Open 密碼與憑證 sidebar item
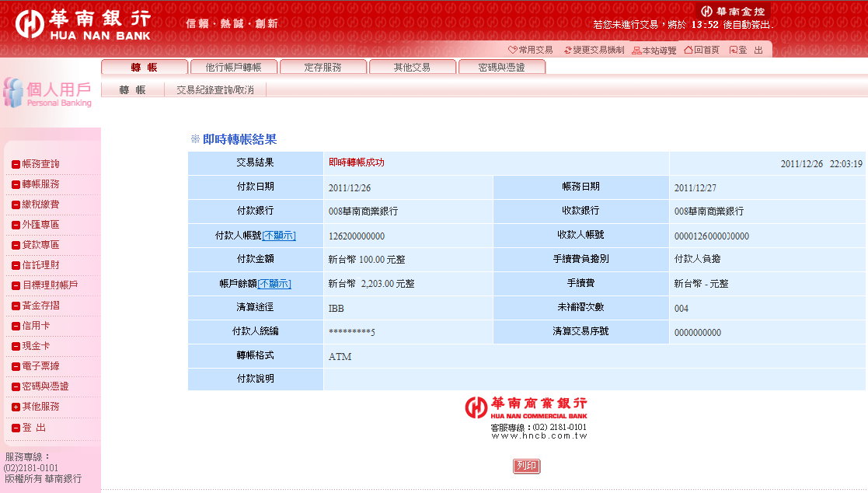Image resolution: width=868 pixels, height=493 pixels. (x=40, y=386)
